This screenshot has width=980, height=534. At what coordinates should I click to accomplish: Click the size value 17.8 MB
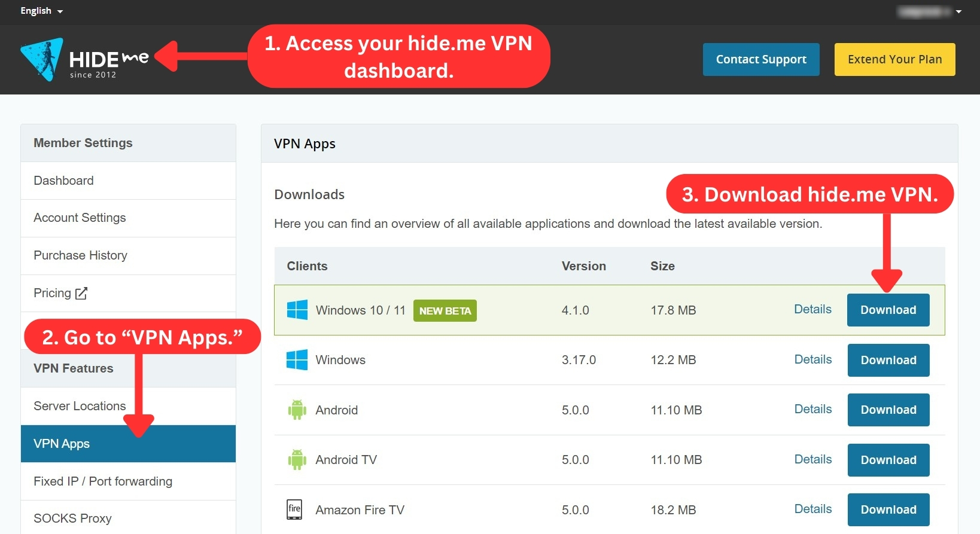click(x=673, y=310)
